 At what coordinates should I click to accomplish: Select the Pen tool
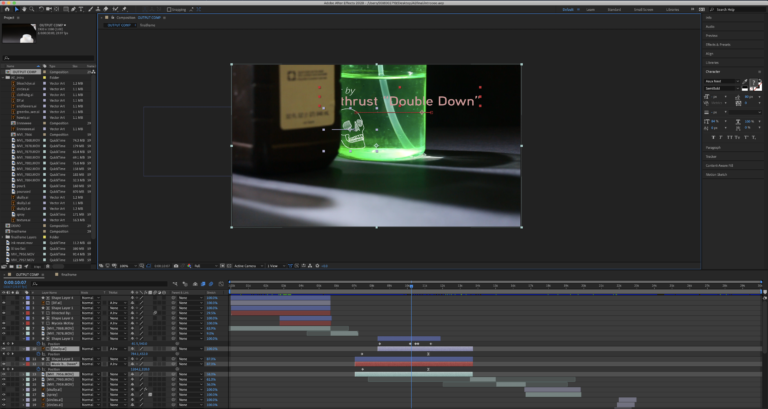click(73, 9)
